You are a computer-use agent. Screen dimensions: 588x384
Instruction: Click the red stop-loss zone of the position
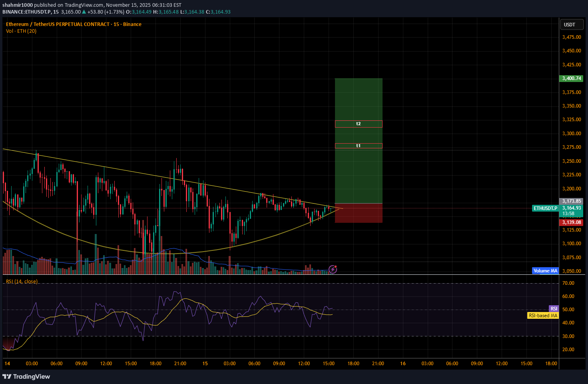click(359, 213)
